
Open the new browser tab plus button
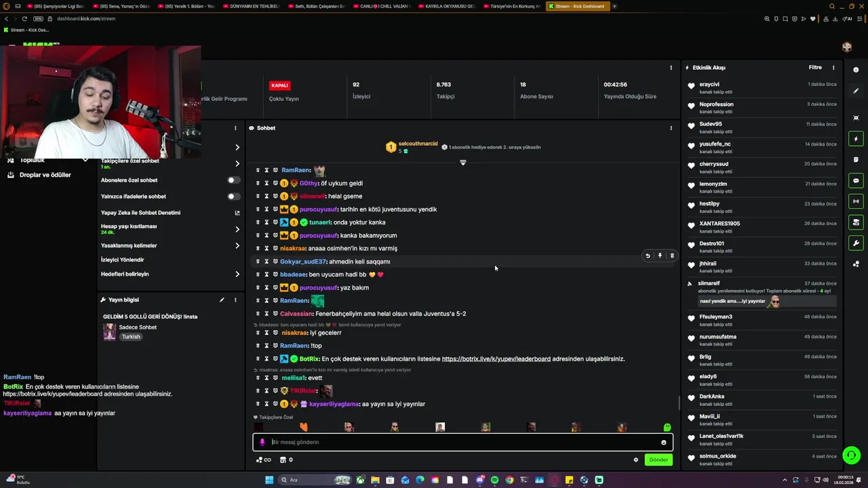[x=614, y=6]
